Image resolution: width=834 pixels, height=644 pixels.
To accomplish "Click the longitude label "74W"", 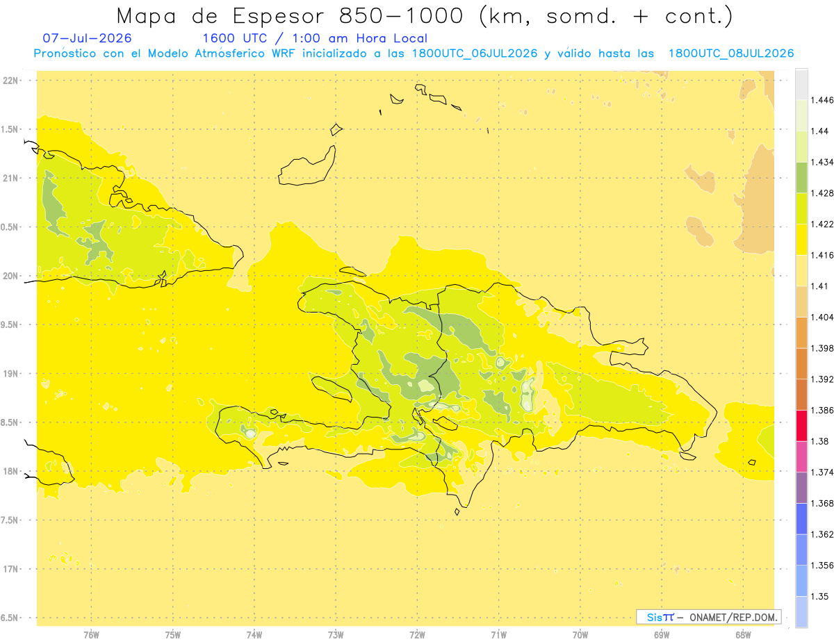I will [254, 634].
